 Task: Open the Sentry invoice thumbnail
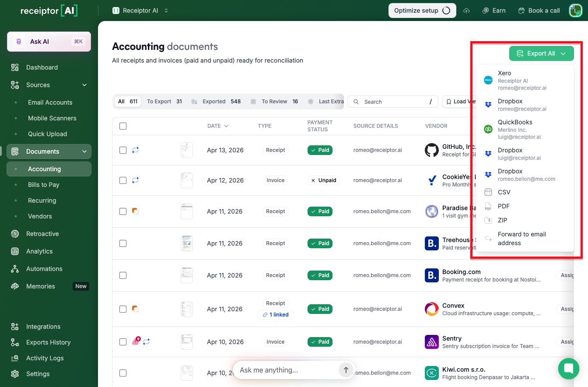coord(187,342)
